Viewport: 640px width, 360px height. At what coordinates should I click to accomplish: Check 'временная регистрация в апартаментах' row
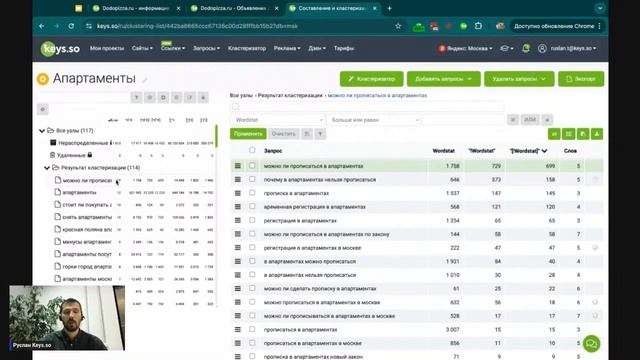point(252,207)
